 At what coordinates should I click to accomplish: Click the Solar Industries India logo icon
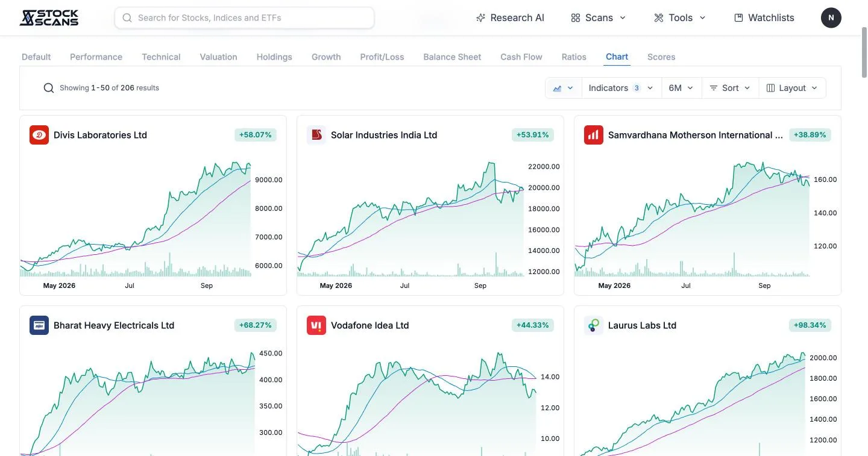point(316,135)
